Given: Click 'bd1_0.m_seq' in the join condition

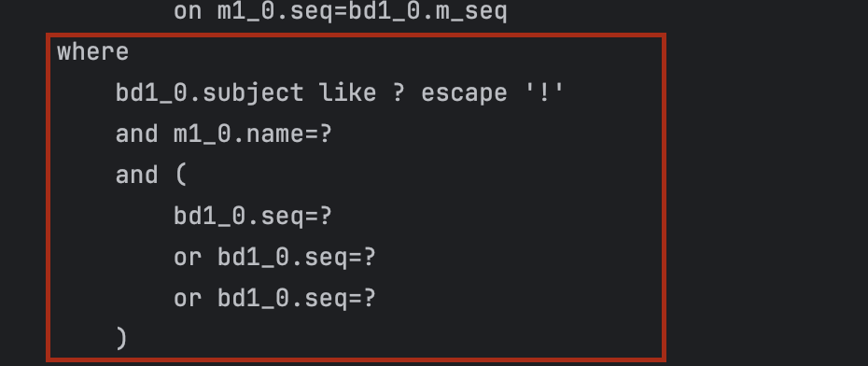Looking at the screenshot, I should 427,12.
